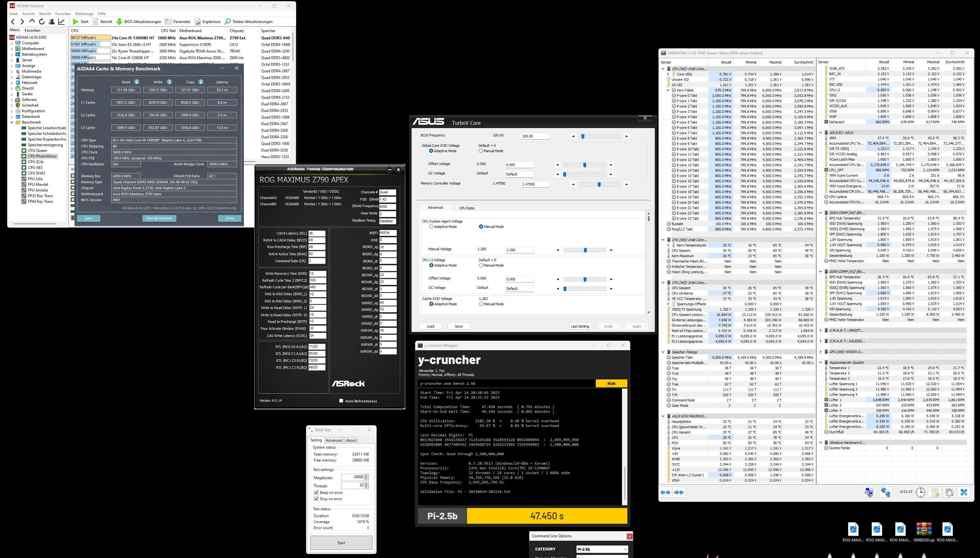
Task: Collapse the Speicher-Timings sensor group
Action: pyautogui.click(x=663, y=352)
